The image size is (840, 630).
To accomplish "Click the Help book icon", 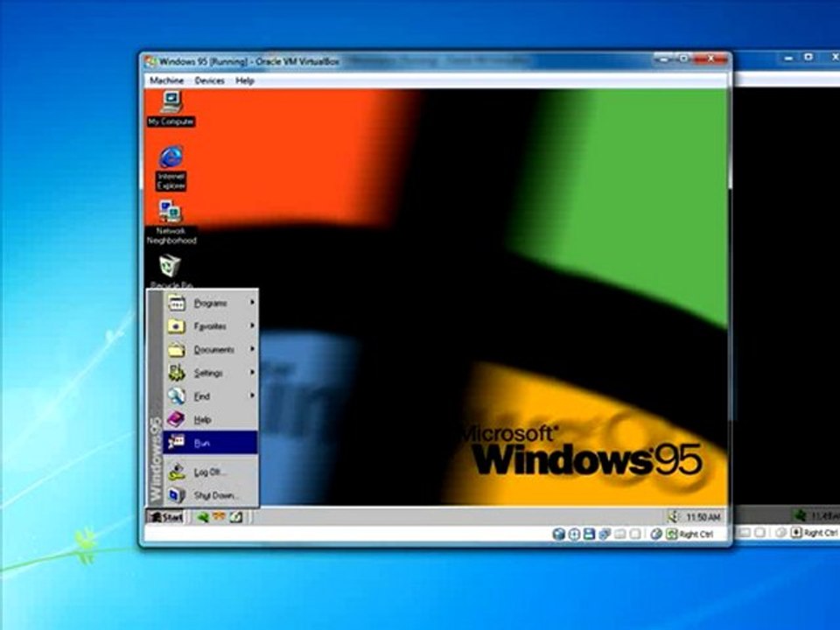I will click(x=176, y=419).
